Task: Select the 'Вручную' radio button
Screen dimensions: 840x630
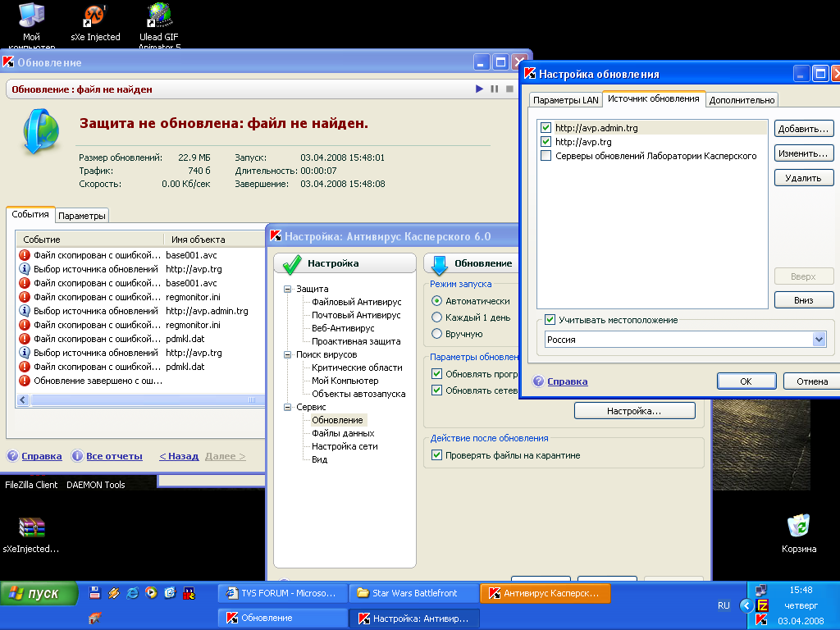Action: tap(437, 334)
